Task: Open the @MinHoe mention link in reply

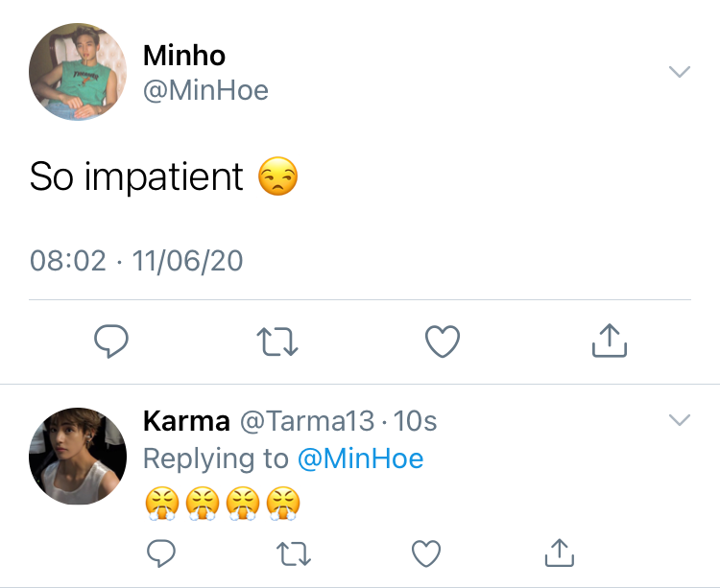Action: pos(360,459)
